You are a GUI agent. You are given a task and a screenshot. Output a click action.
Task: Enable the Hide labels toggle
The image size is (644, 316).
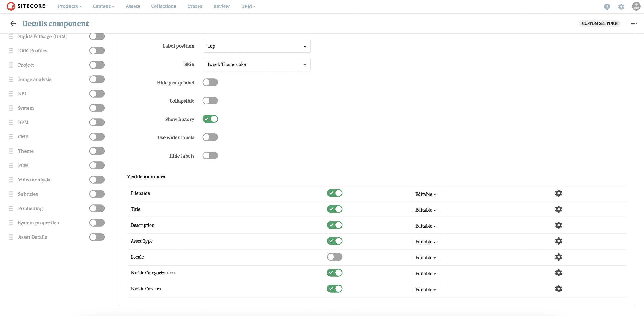(210, 155)
